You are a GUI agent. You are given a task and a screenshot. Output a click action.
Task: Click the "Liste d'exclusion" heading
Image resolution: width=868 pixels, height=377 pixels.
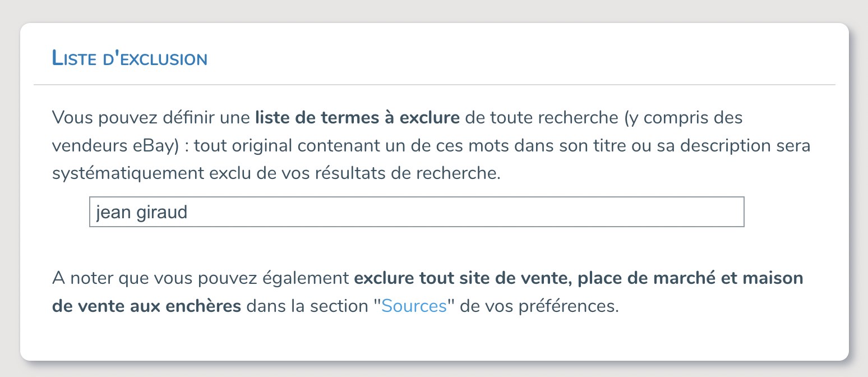coord(130,58)
